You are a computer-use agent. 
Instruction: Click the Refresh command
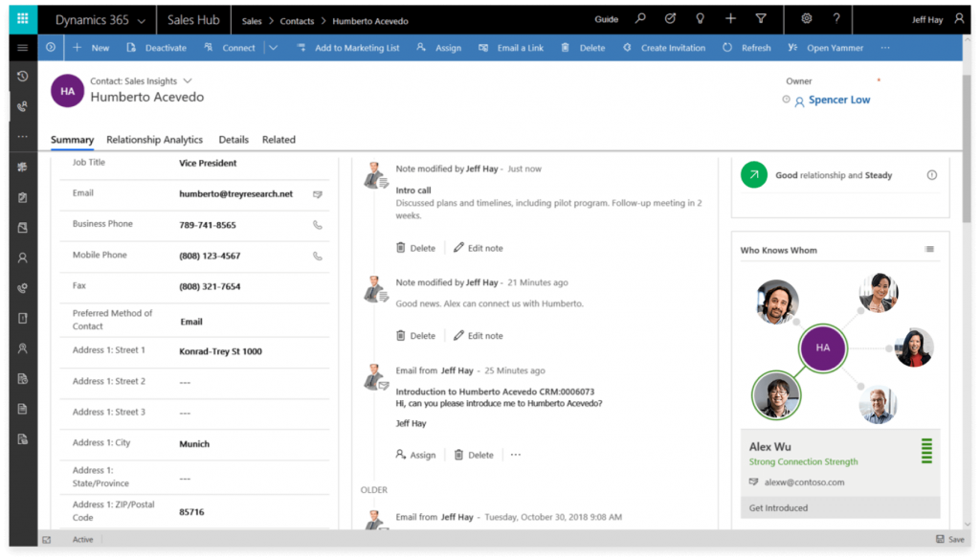point(746,48)
